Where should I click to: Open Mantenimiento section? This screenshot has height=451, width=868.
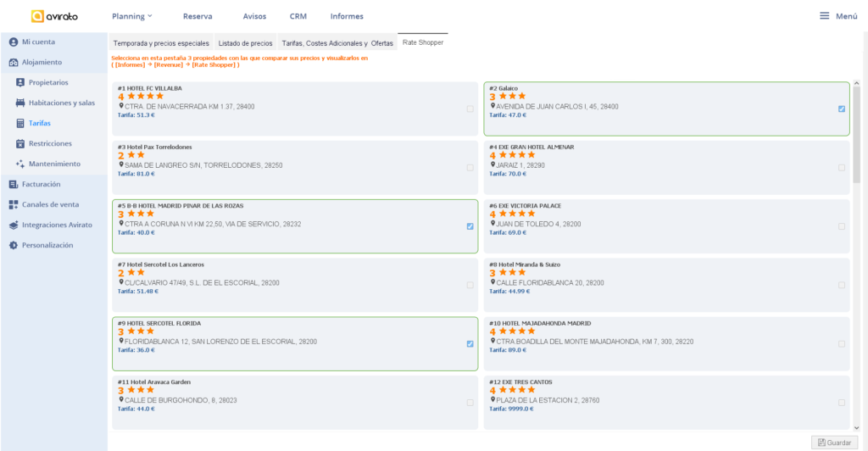(54, 164)
